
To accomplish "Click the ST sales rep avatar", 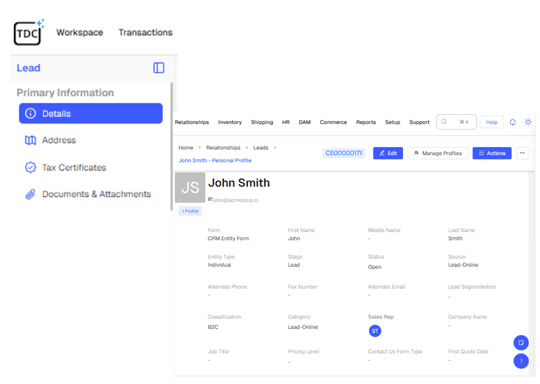I will pos(375,331).
